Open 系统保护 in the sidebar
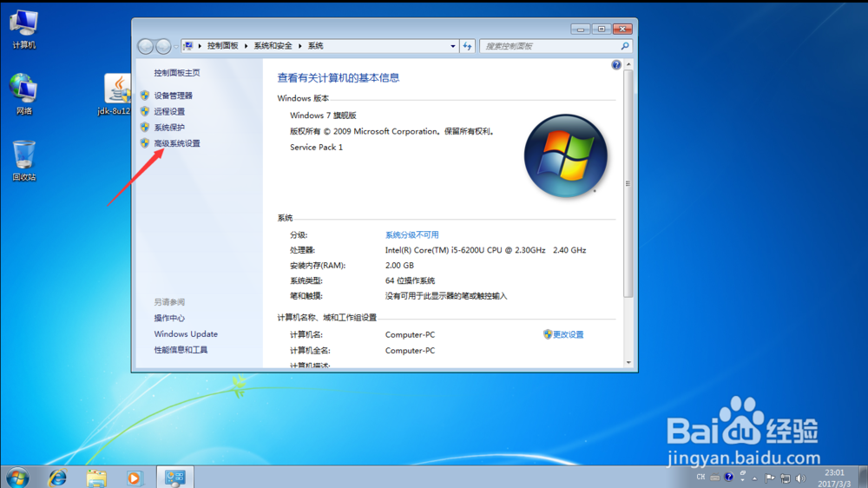 coord(169,128)
